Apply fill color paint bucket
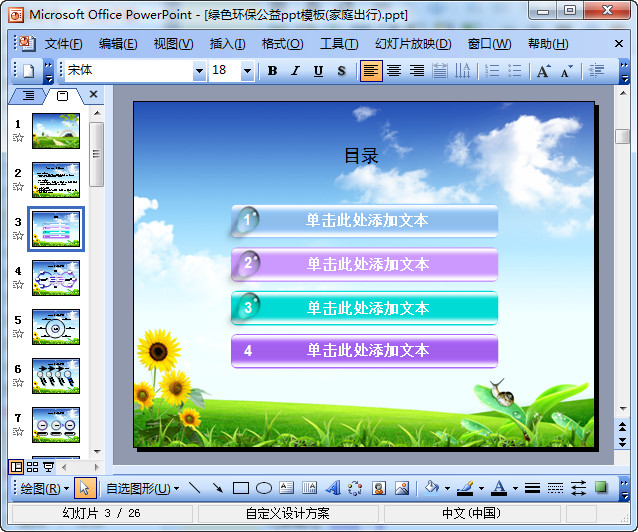638x532 pixels. pos(432,488)
